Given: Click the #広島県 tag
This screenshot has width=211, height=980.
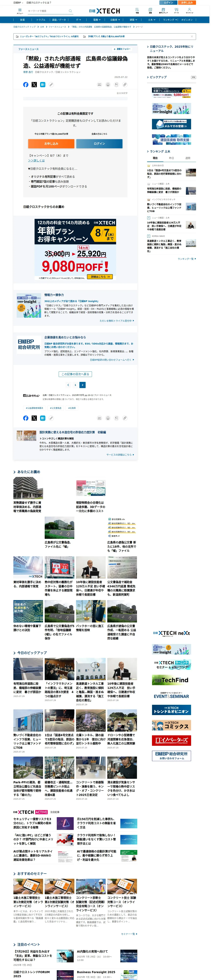Looking at the screenshot, I should point(72,408).
